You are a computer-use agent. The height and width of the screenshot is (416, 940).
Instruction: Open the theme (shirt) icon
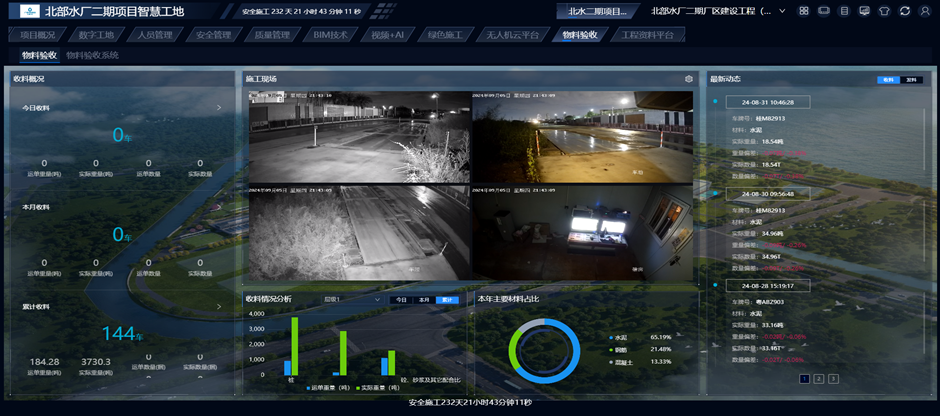coord(884,11)
